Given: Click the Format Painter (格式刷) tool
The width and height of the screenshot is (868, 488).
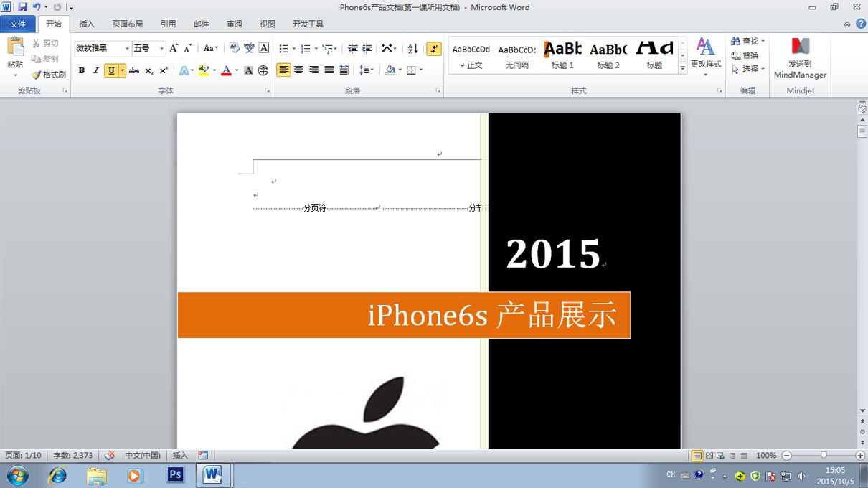Looking at the screenshot, I should pyautogui.click(x=49, y=75).
